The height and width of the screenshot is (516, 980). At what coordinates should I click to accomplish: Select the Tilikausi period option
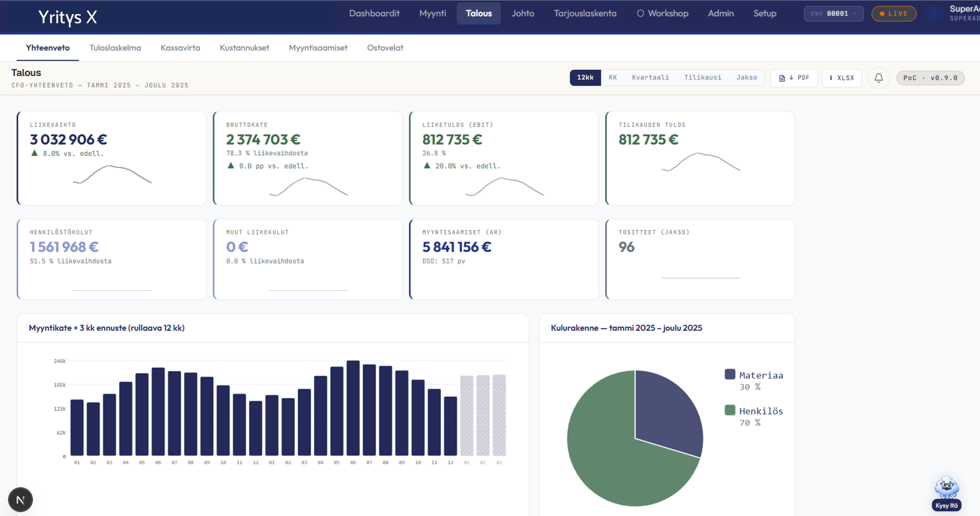(702, 77)
